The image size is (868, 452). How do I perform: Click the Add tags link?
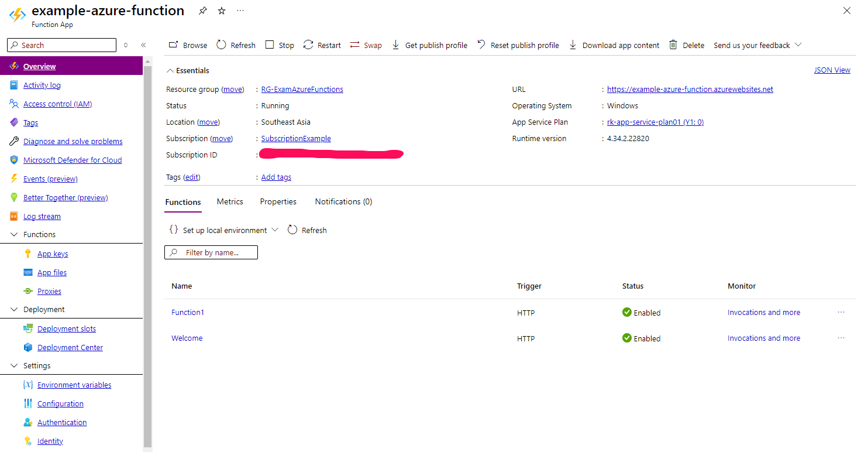click(x=276, y=177)
